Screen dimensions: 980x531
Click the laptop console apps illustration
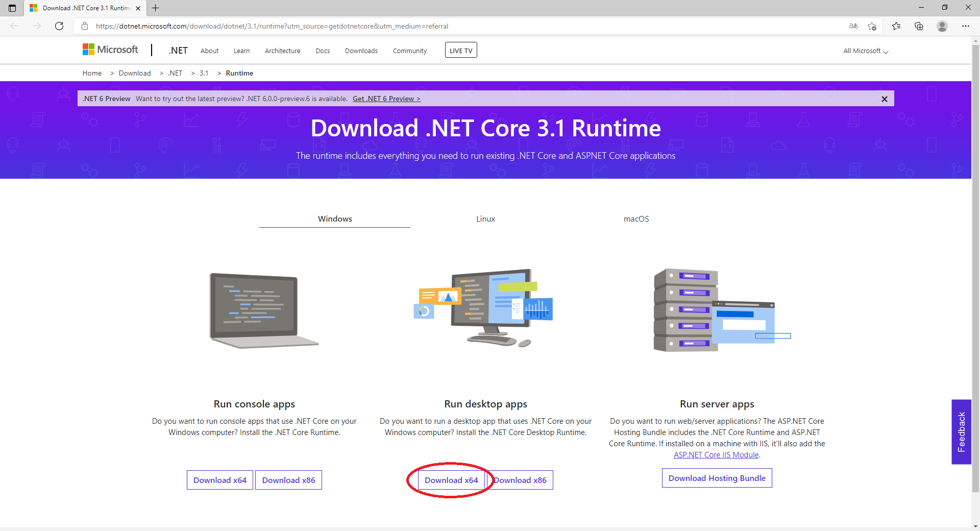264,310
